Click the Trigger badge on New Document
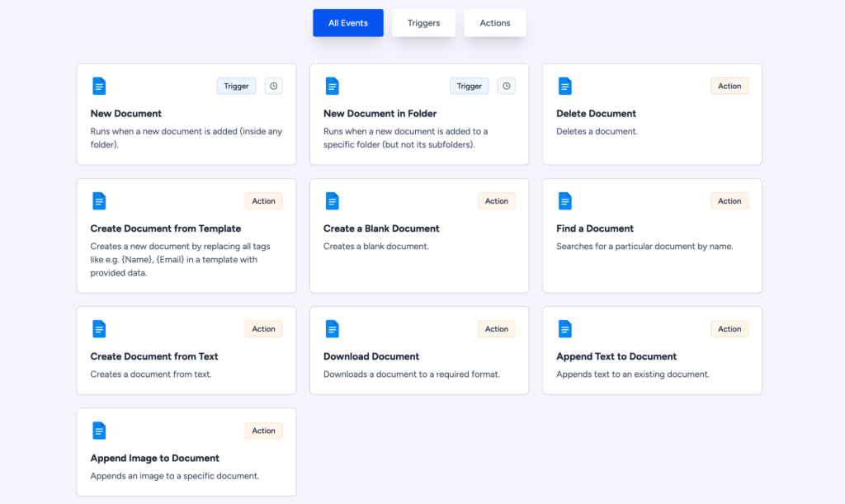The width and height of the screenshot is (845, 504). 236,86
